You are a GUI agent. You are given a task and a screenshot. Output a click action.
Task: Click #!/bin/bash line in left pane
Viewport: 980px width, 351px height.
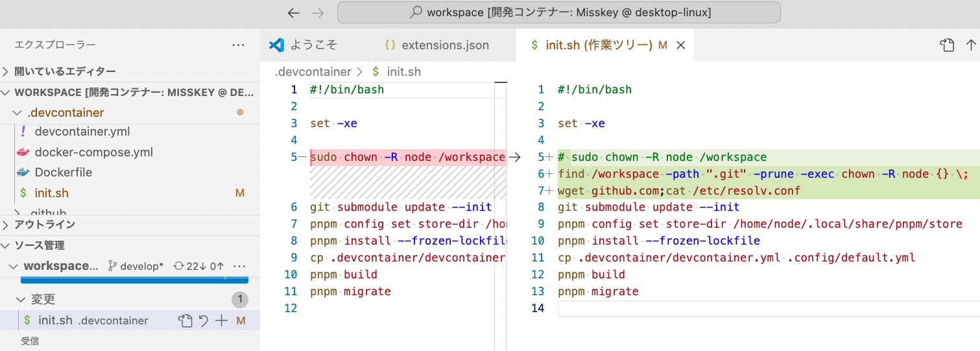347,90
